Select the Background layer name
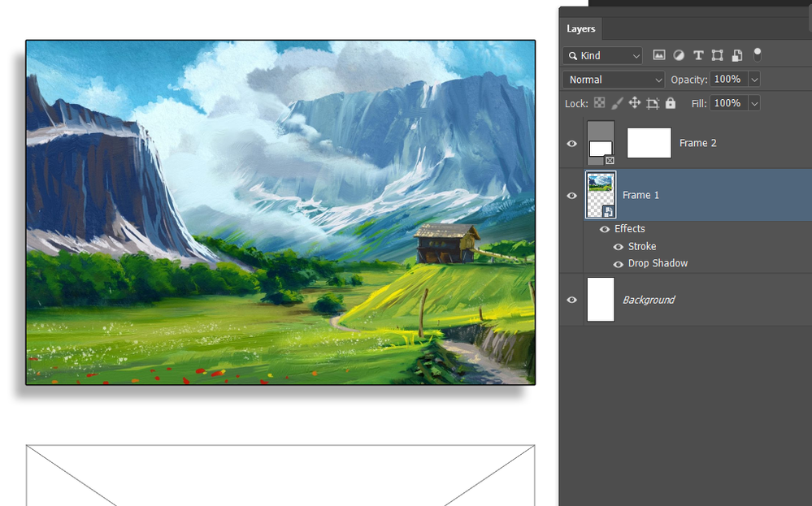Screen dimensions: 812x506 (649, 300)
